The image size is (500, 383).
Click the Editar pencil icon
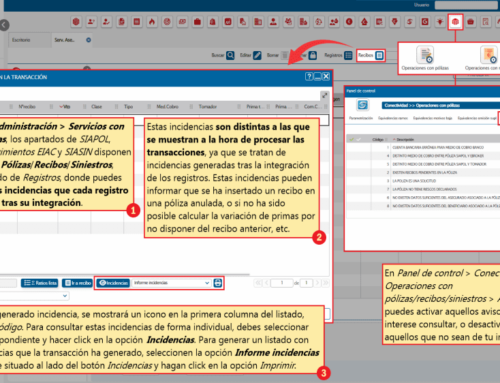(x=257, y=55)
